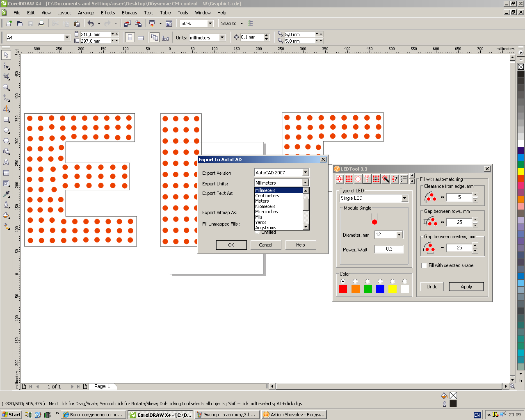Click Help in Export to AutoCAD dialog
525x420 pixels.
pyautogui.click(x=301, y=245)
